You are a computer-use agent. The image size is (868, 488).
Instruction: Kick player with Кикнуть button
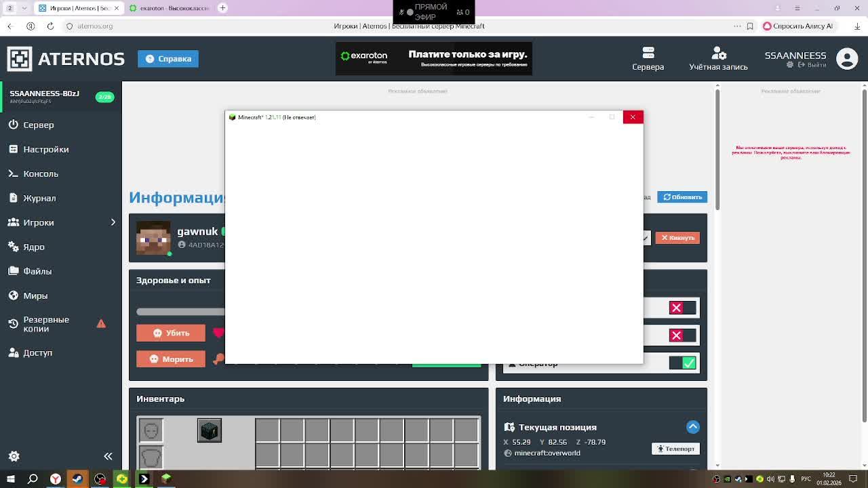coord(677,238)
